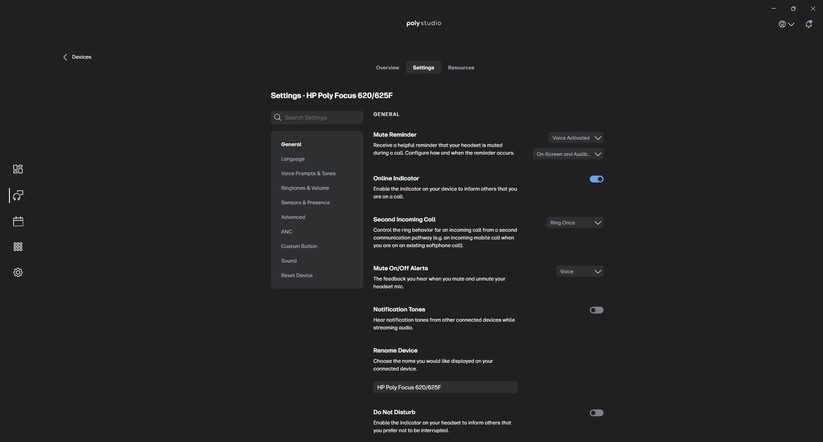Open the gear settings sidebar icon
Viewport: 823px width, 442px height.
coord(18,272)
